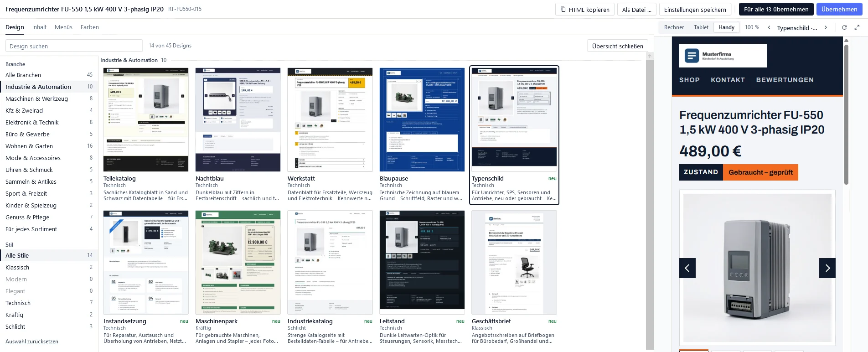Filter by Industrie & Automation
Image resolution: width=868 pixels, height=352 pixels.
[49, 87]
